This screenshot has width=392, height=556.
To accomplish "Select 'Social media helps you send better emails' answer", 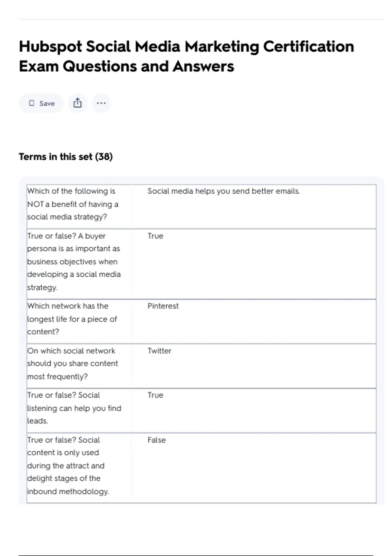I will click(223, 191).
